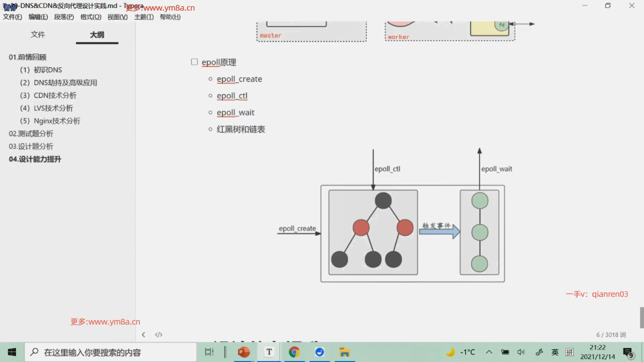
Task: Open PowerPoint from the taskbar
Action: tap(244, 352)
